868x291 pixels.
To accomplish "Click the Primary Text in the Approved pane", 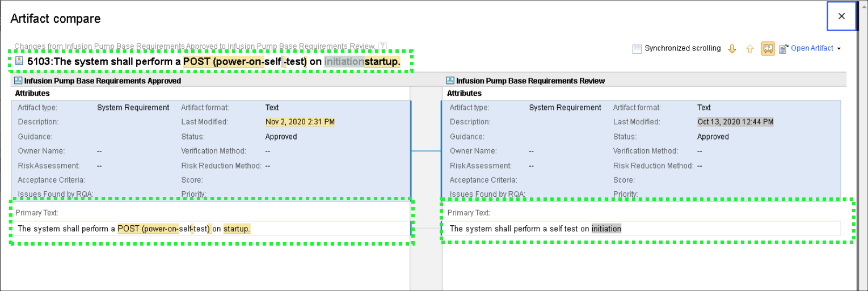I will (x=134, y=229).
